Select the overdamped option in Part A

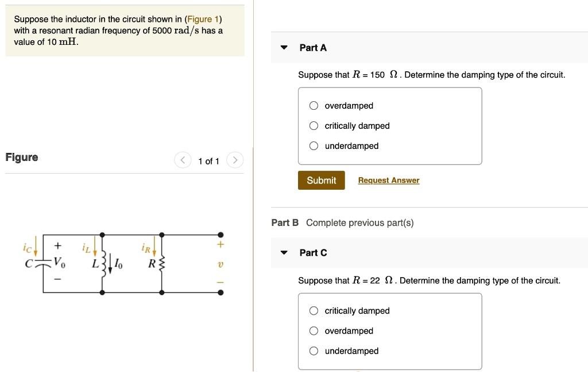[x=314, y=105]
